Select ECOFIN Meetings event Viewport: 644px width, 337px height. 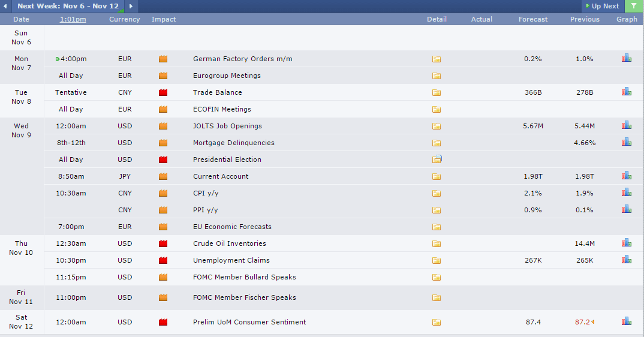point(222,109)
